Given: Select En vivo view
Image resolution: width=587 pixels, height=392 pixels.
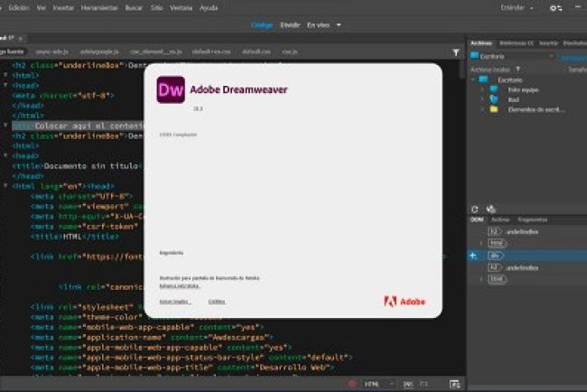Looking at the screenshot, I should point(318,25).
